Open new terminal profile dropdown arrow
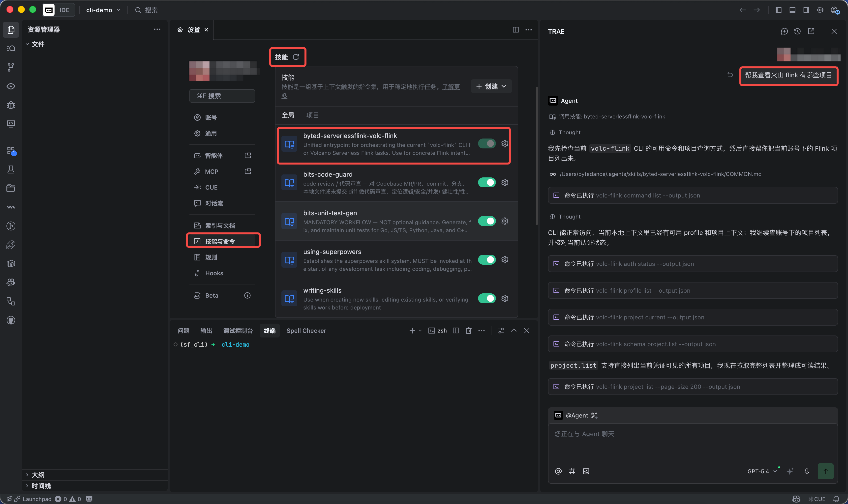 420,331
